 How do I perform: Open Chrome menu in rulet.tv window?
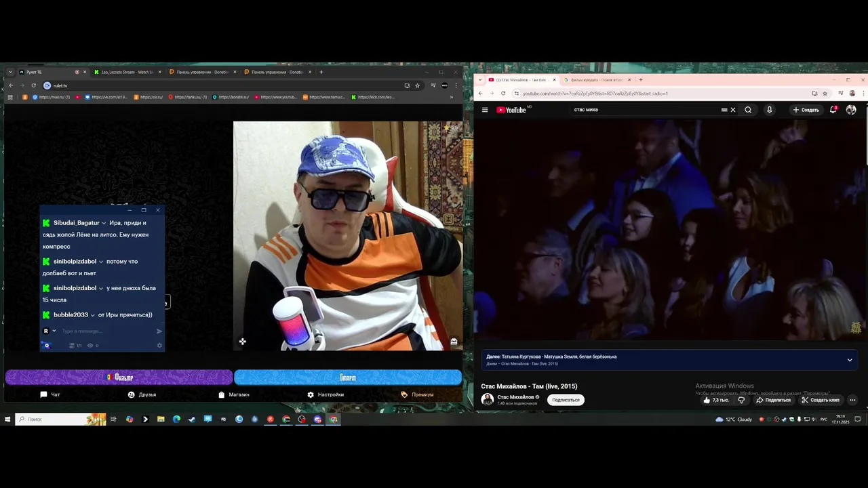(x=456, y=85)
